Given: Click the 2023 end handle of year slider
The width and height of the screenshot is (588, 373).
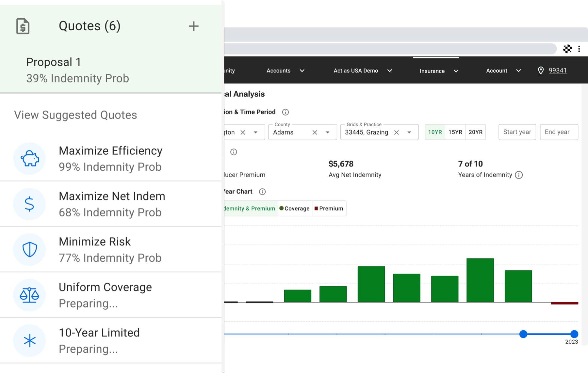Looking at the screenshot, I should tap(574, 334).
